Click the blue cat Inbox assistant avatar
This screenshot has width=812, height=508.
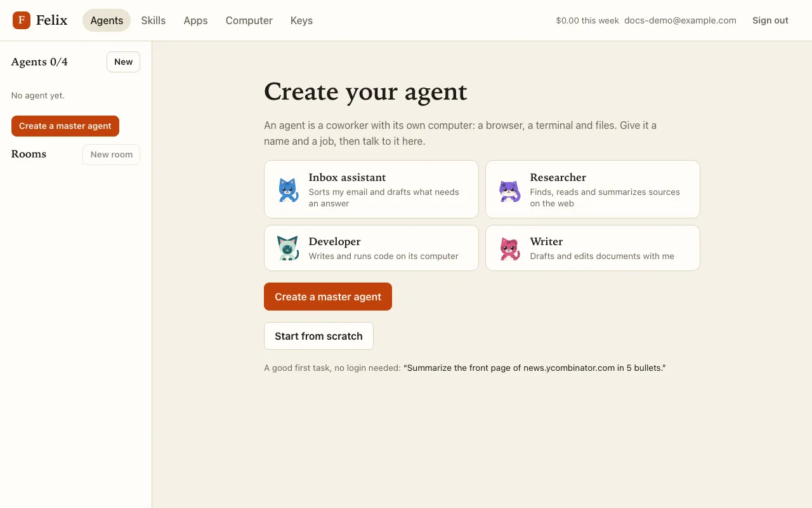click(289, 190)
